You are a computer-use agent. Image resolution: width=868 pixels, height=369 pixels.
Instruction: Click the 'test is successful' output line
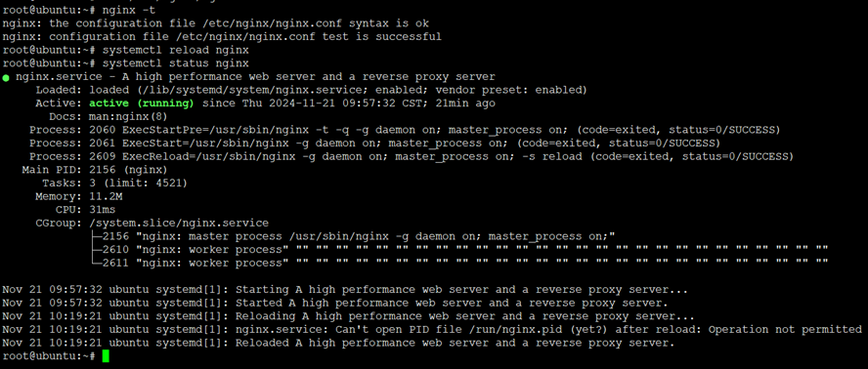[222, 37]
